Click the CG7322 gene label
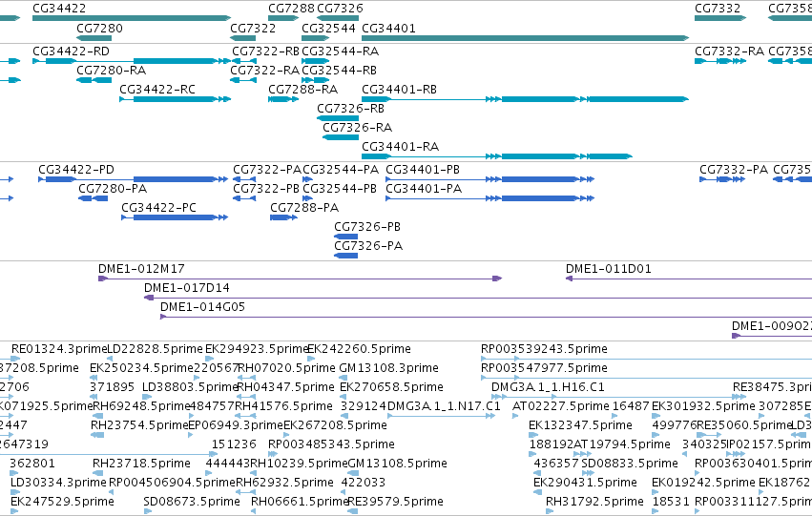This screenshot has width=812, height=516. (253, 28)
